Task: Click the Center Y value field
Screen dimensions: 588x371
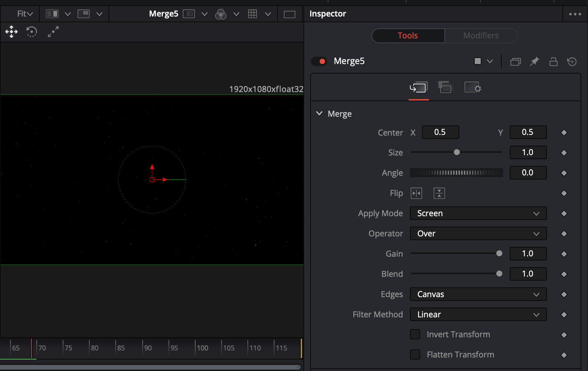Action: pyautogui.click(x=528, y=132)
